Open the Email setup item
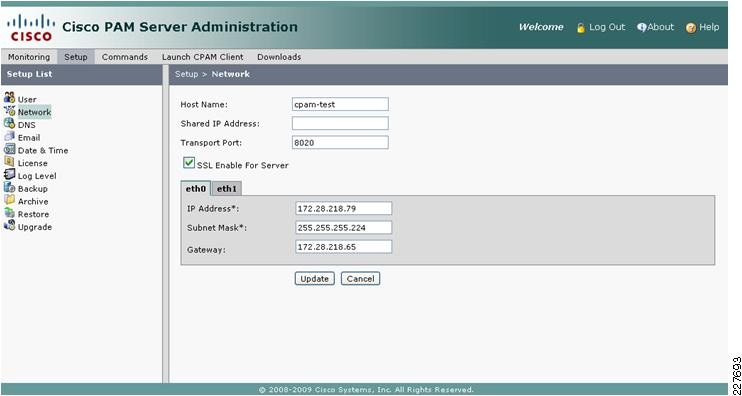Screen dimensions: 742x396 [29, 138]
